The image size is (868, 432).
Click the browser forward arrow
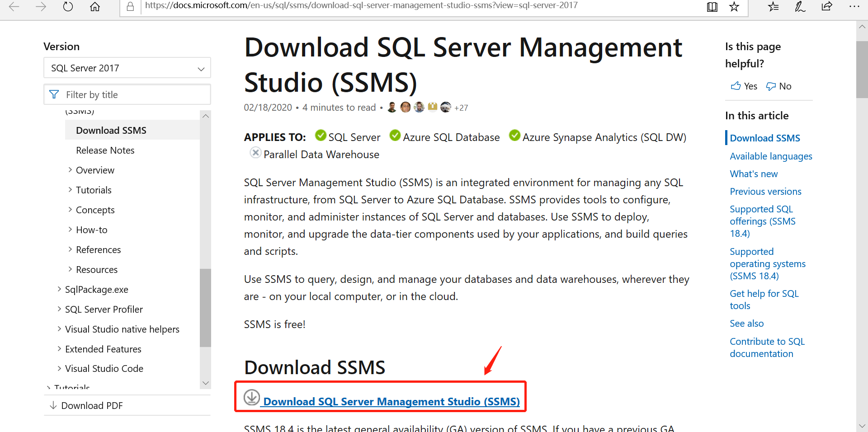pos(41,6)
